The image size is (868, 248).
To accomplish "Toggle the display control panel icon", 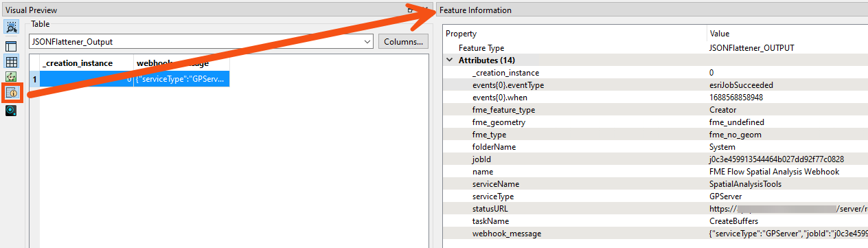I will (x=12, y=46).
